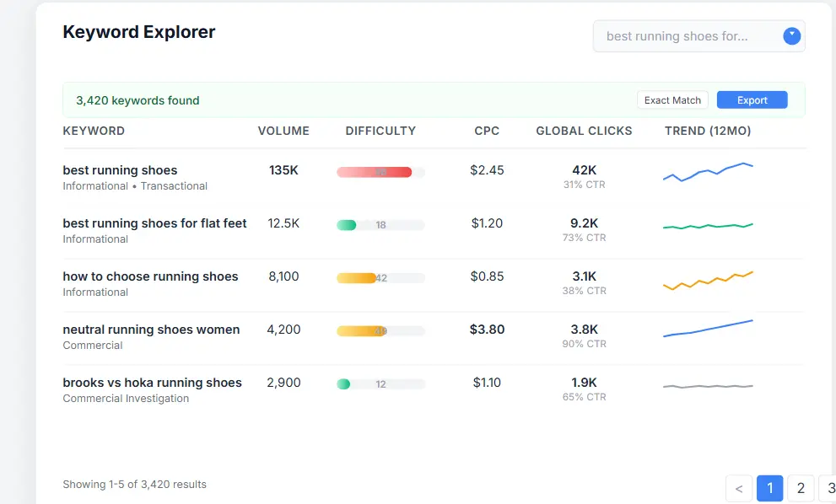Open keyword 'best running shoes'

pos(120,170)
